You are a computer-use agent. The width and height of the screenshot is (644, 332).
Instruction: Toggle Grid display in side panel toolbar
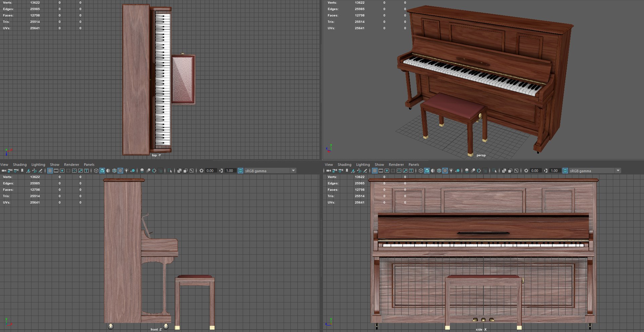pos(375,171)
